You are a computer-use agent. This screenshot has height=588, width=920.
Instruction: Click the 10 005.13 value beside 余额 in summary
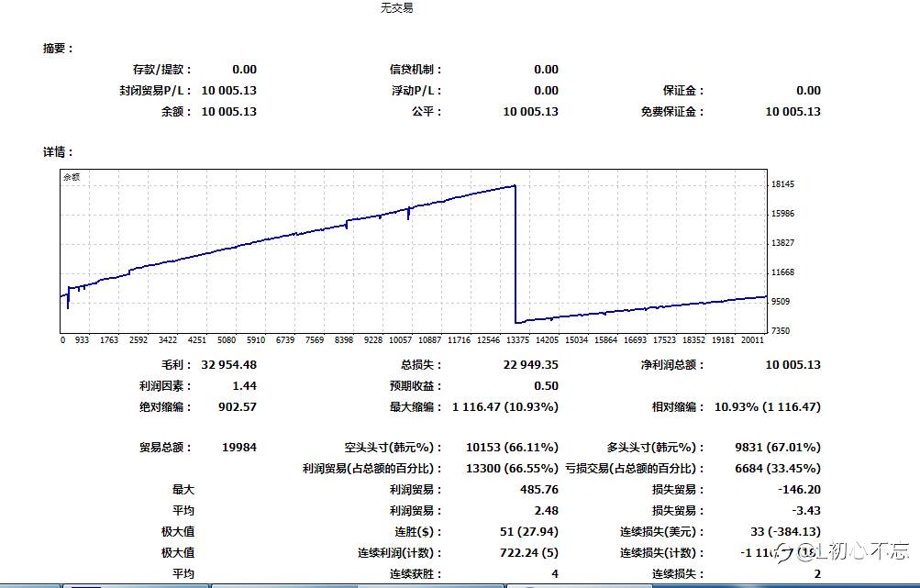coord(228,112)
